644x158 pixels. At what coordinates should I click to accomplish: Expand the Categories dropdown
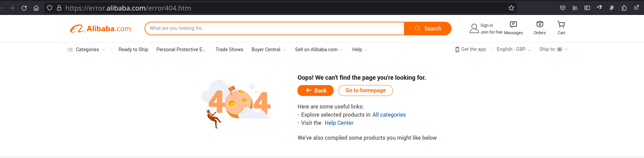tap(86, 50)
